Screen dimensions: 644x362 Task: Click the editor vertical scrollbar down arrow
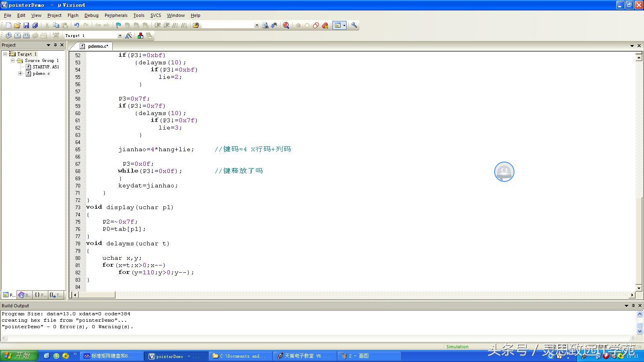tap(639, 288)
